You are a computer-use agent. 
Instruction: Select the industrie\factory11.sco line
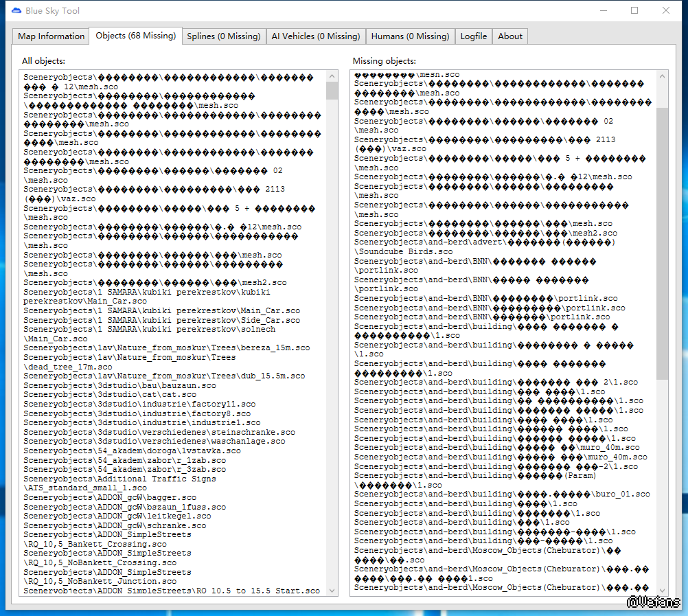139,404
